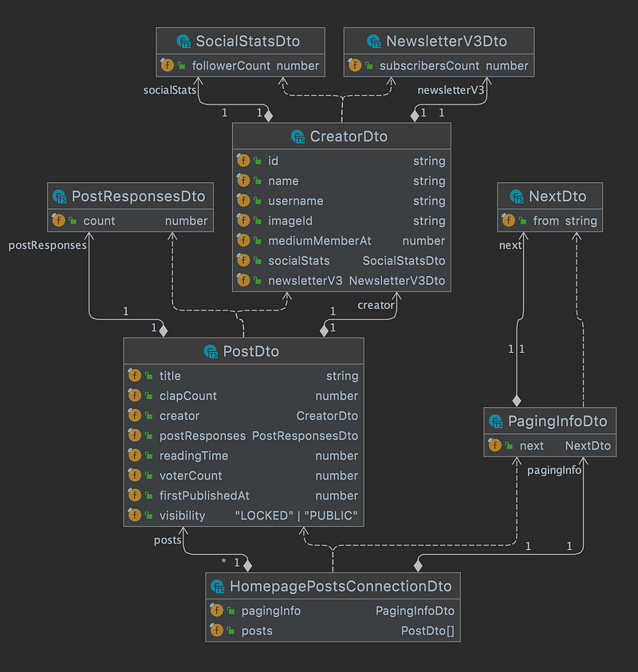Screen dimensions: 638x672
Task: Click the NextDto type in PagingInfoDto
Action: [x=588, y=445]
